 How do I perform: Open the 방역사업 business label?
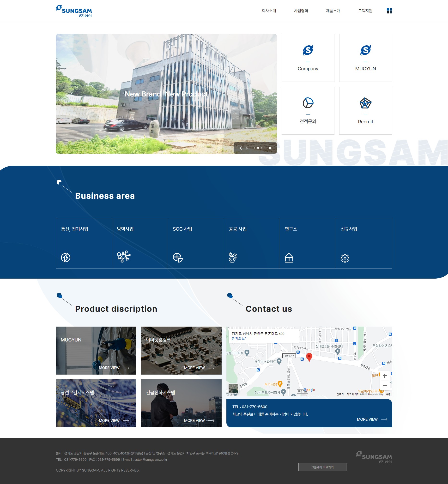pyautogui.click(x=125, y=229)
